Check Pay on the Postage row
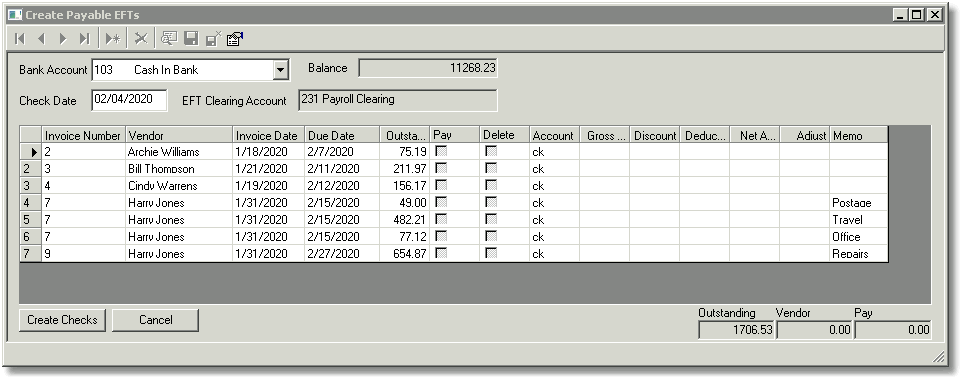963x381 pixels. click(x=440, y=202)
